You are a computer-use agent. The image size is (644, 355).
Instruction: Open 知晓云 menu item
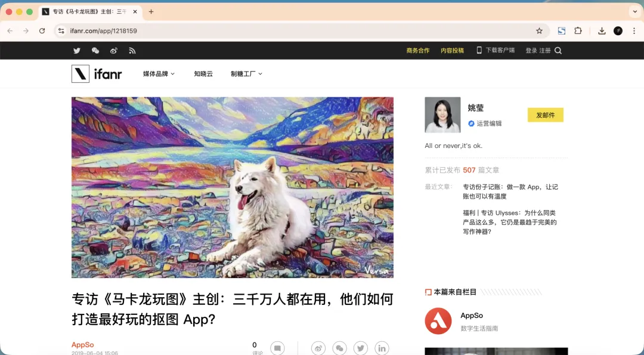tap(203, 73)
